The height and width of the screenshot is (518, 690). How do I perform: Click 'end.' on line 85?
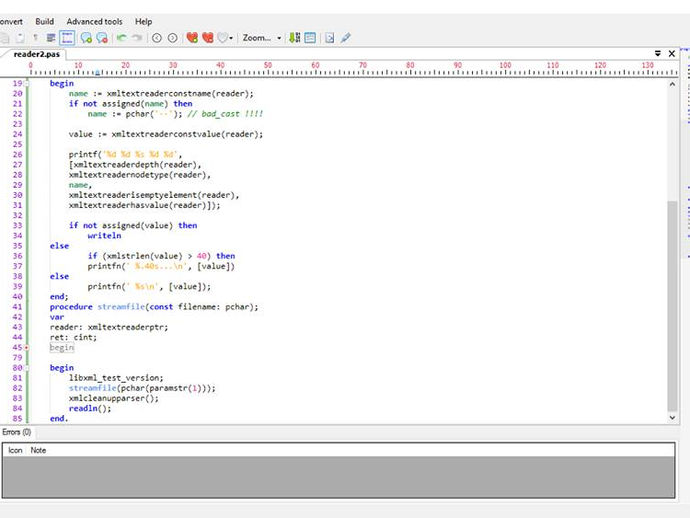59,419
